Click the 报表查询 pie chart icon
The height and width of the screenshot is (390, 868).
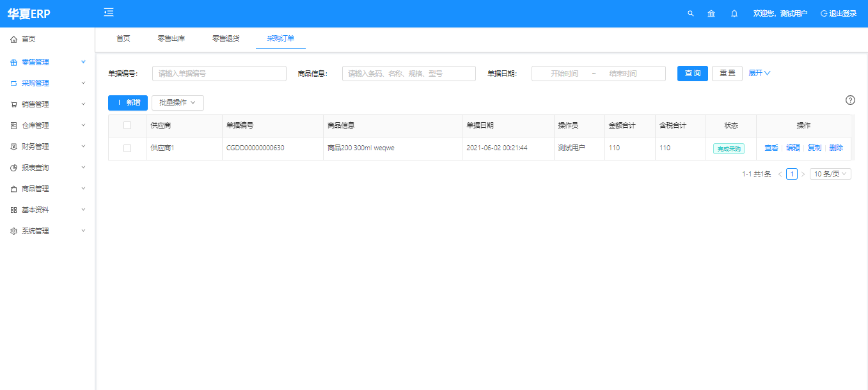14,168
